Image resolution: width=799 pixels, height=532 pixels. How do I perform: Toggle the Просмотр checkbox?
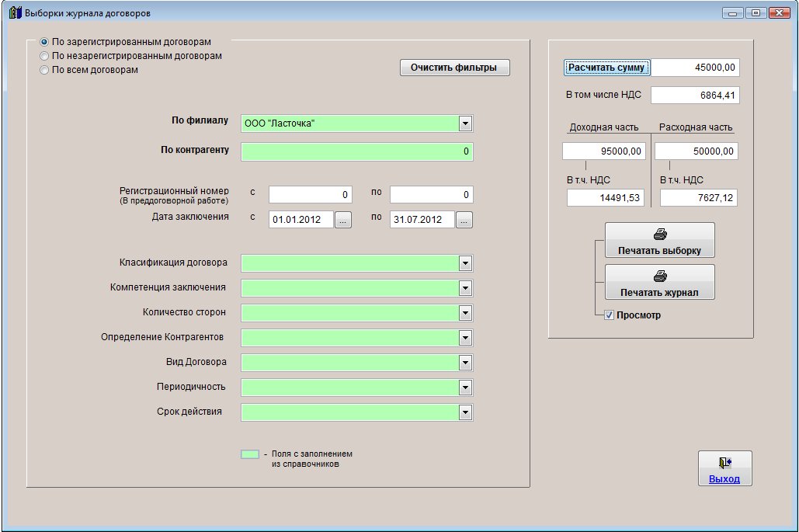(609, 315)
